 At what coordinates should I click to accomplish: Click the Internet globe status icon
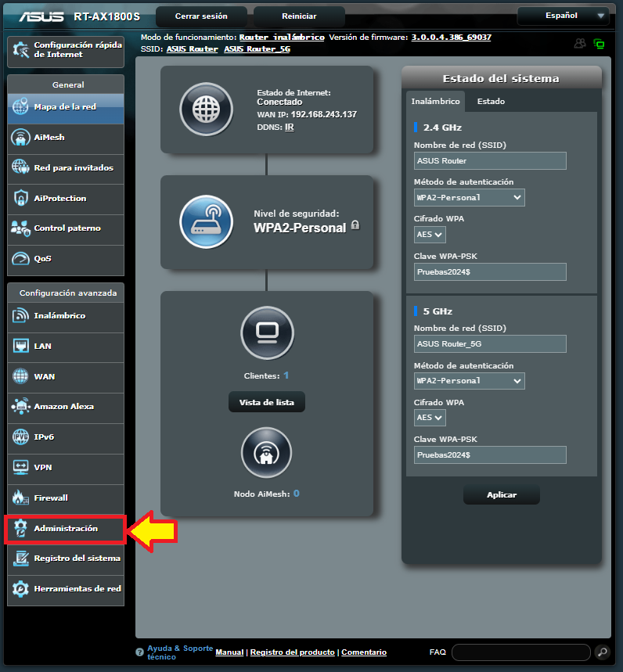tap(207, 110)
